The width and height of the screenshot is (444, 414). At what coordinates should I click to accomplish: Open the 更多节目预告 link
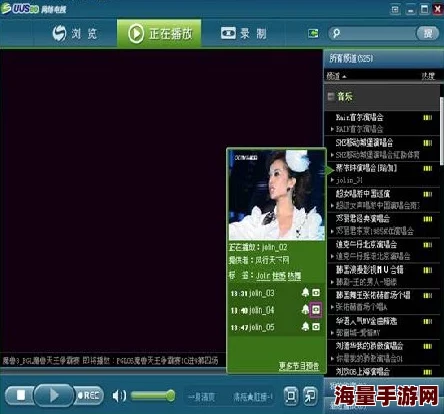pos(299,366)
